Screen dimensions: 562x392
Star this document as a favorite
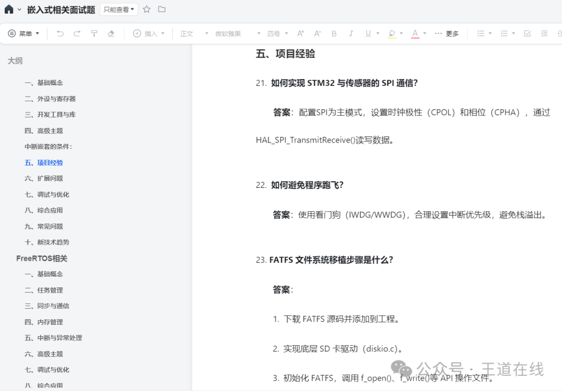[147, 9]
